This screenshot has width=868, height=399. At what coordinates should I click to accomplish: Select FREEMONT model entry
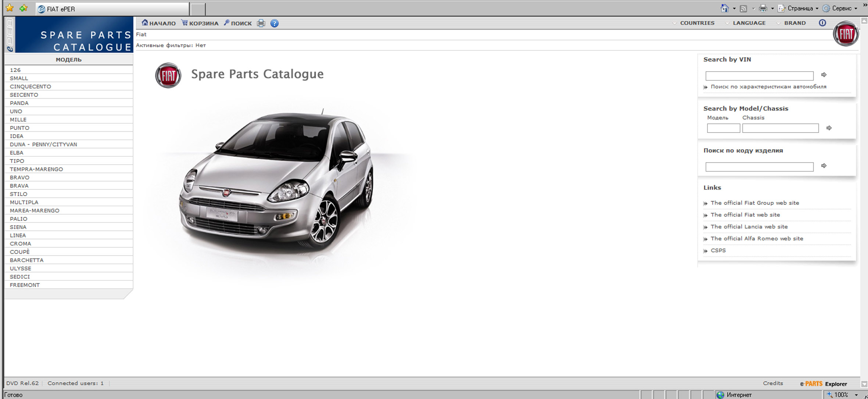coord(25,285)
